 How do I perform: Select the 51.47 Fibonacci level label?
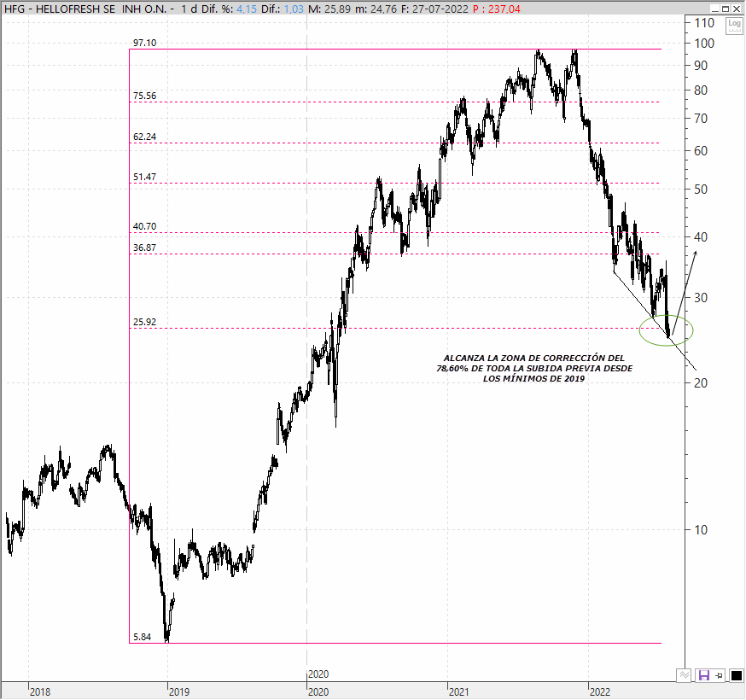click(144, 177)
